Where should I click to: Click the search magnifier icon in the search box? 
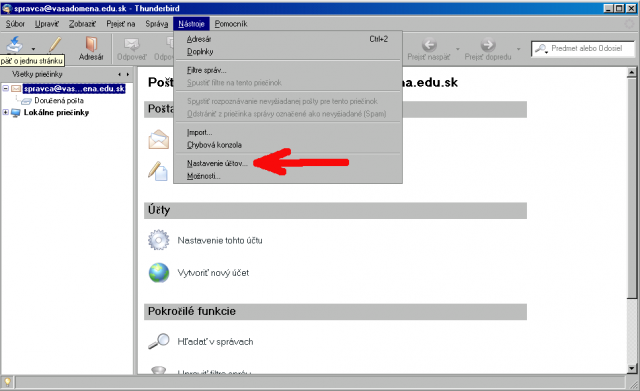541,49
